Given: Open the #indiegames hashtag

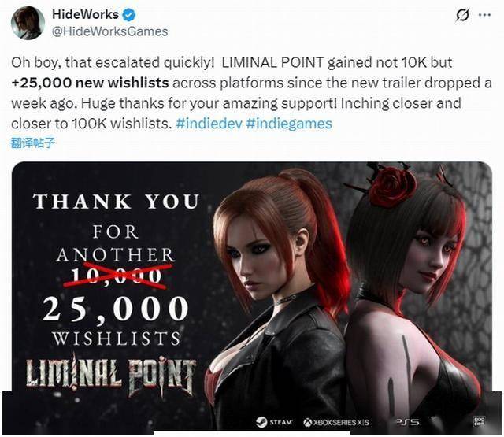Looking at the screenshot, I should click(x=289, y=124).
